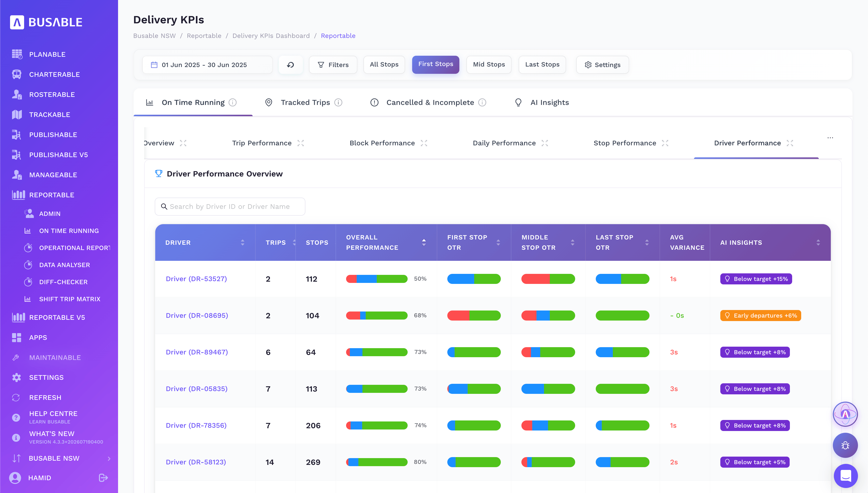
Task: Sort by Last Stop OTR column
Action: (x=647, y=242)
